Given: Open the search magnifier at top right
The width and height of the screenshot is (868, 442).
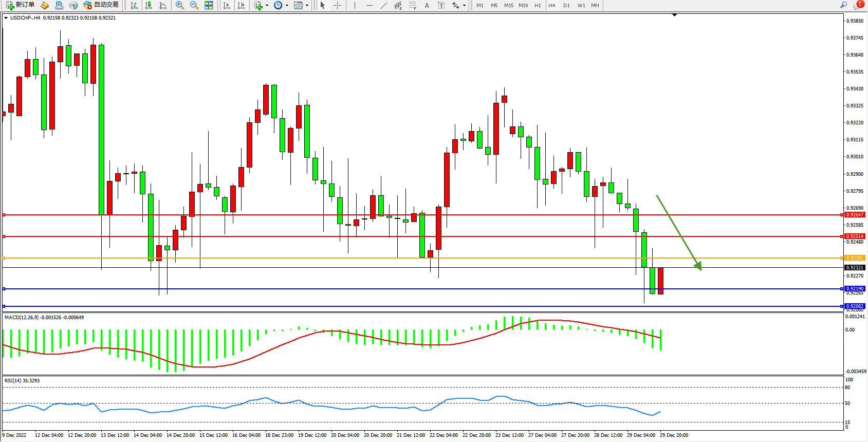Looking at the screenshot, I should pyautogui.click(x=843, y=5).
